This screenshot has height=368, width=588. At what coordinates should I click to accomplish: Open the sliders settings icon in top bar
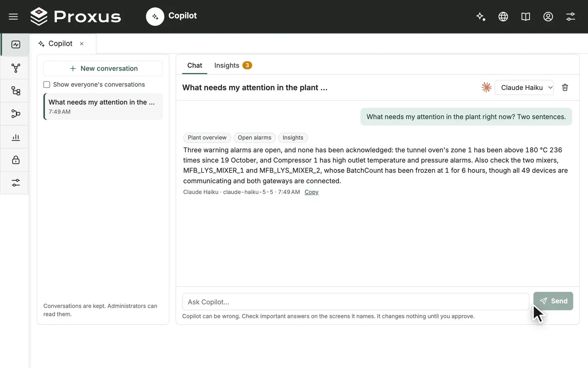point(570,16)
